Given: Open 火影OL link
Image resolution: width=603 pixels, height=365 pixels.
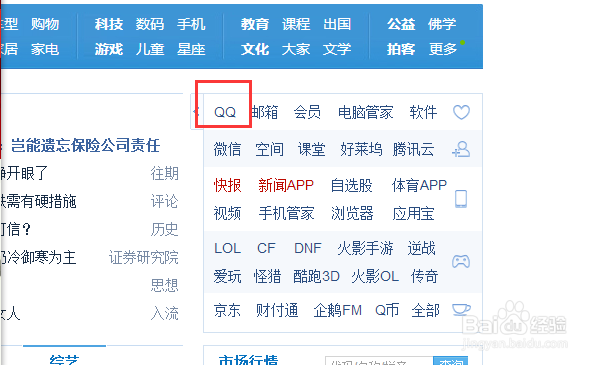Looking at the screenshot, I should click(x=375, y=276).
